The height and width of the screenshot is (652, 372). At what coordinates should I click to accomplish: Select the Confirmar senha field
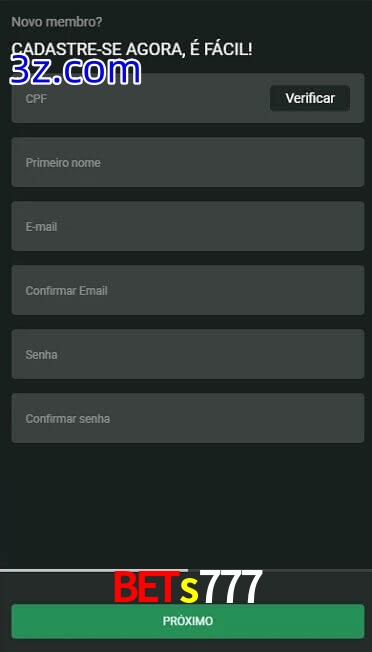(188, 418)
